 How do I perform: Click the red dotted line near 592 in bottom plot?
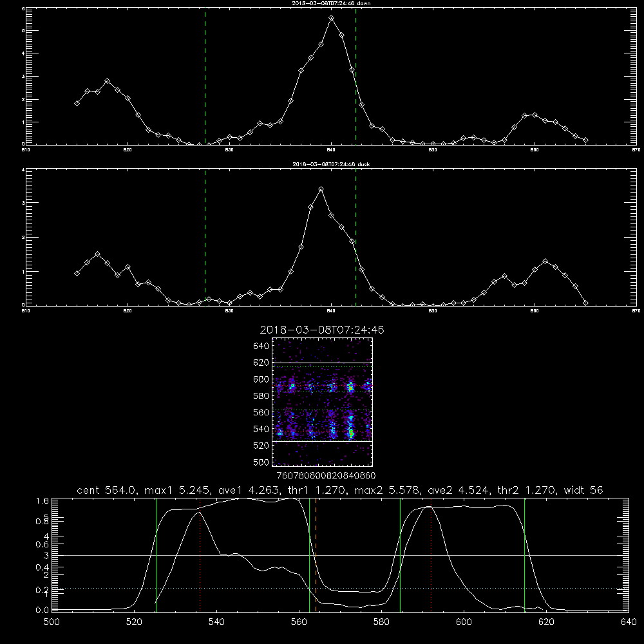pyautogui.click(x=431, y=555)
